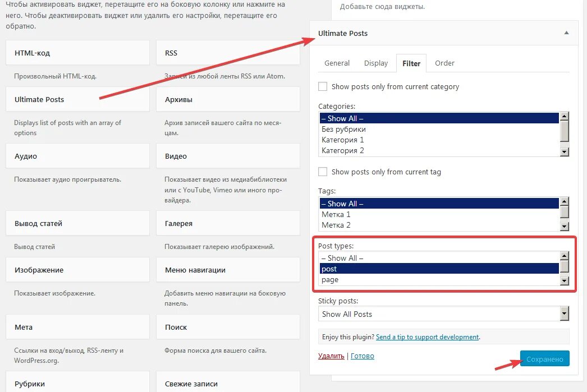Click Categories list scroll down arrow
The image size is (587, 392).
coord(564,151)
